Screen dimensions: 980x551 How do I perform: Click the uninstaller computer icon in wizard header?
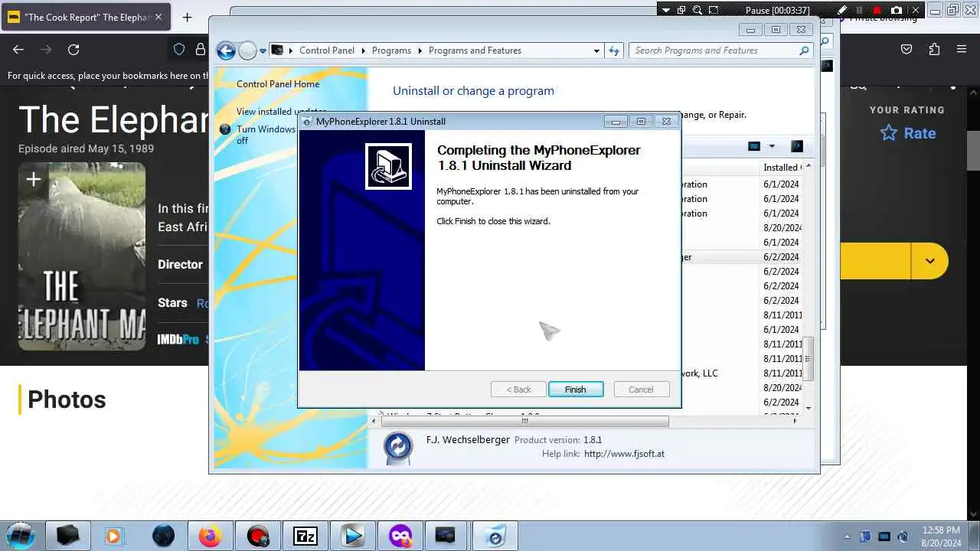coord(388,166)
